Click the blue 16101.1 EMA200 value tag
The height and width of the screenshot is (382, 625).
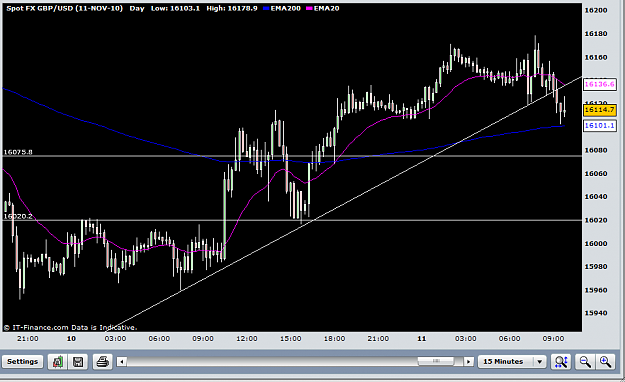tap(599, 126)
